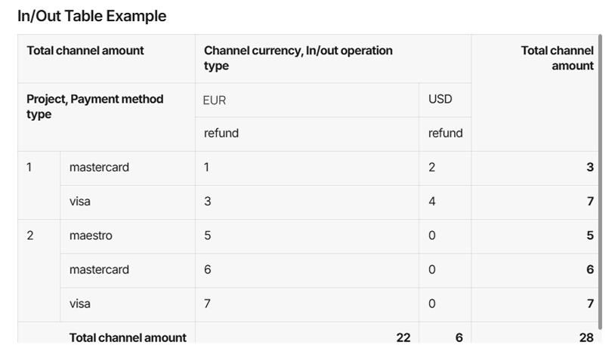Select Project 1 row group cell
615x364 pixels.
(39, 186)
